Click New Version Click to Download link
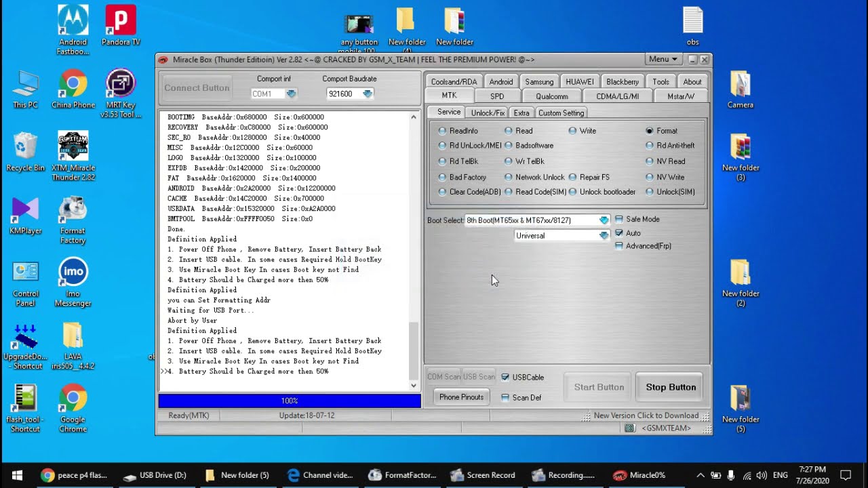Screen dimensions: 868x488 646,415
